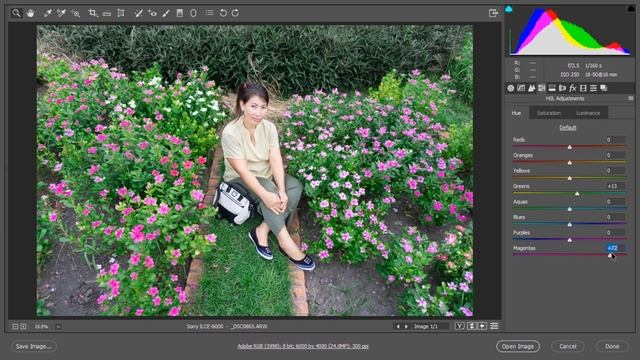
Task: Adjust the Oranges hue slider handle
Action: (x=570, y=162)
